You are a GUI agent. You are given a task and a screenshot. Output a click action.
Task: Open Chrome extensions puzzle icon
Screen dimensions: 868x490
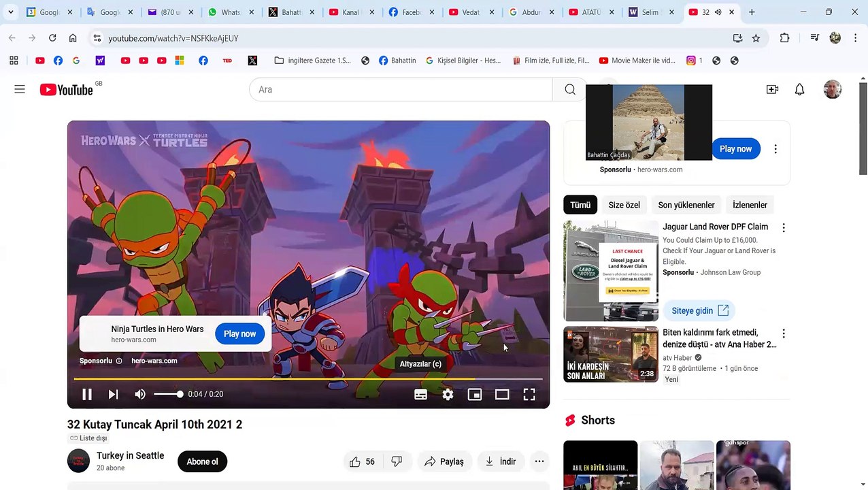[784, 38]
